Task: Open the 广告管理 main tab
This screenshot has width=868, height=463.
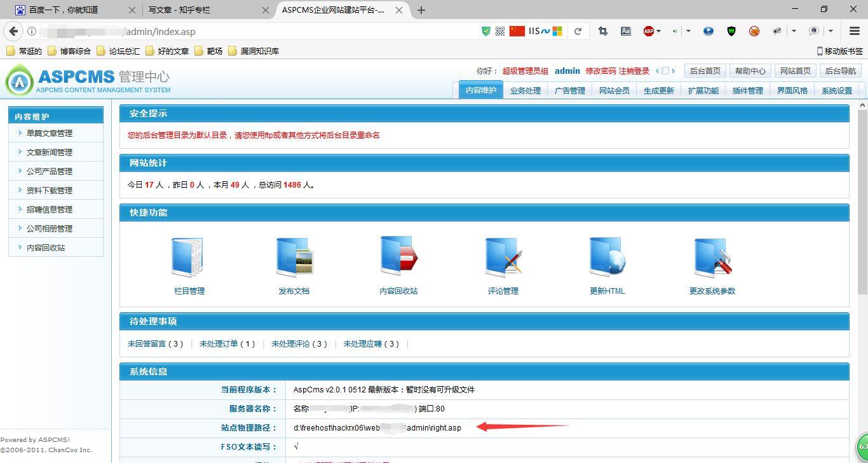Action: point(570,90)
